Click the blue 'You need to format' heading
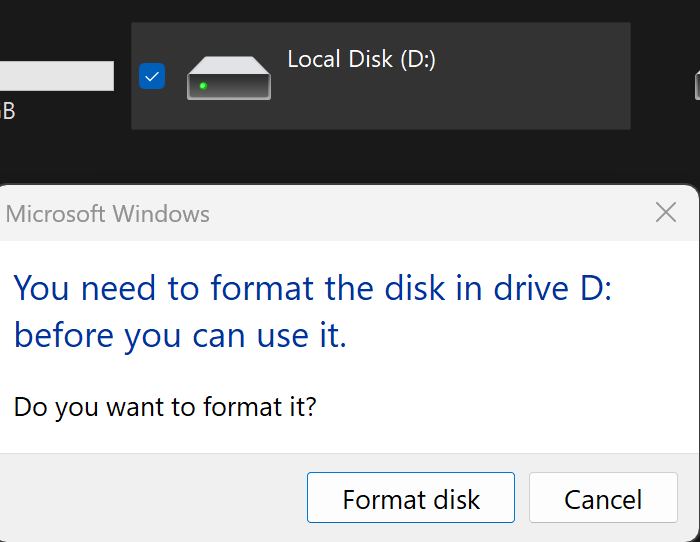Viewport: 700px width, 542px height. tap(312, 312)
